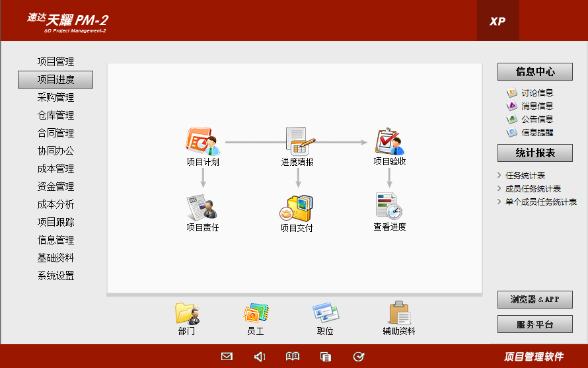Click the mail envelope icon in bottom bar

227,357
